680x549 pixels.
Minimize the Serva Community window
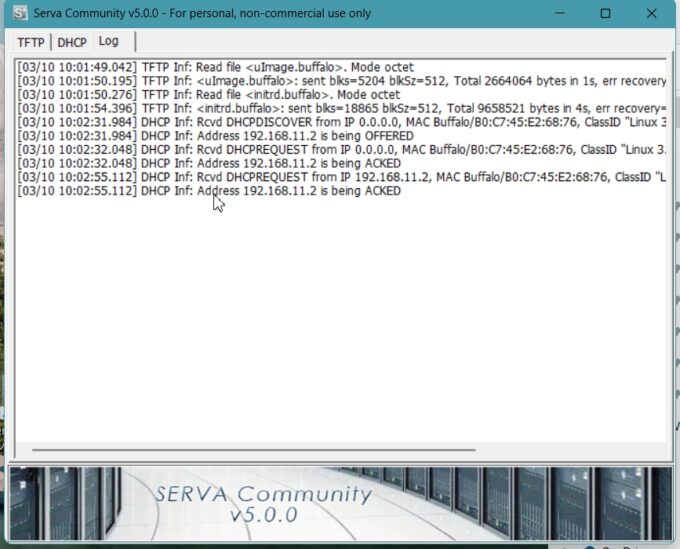click(x=560, y=13)
